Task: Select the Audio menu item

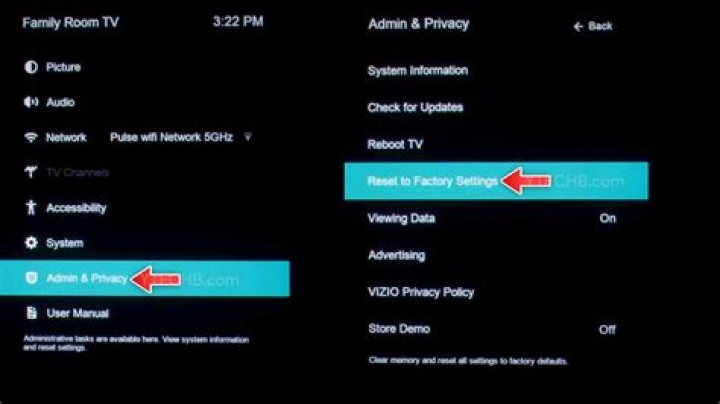Action: [x=60, y=102]
